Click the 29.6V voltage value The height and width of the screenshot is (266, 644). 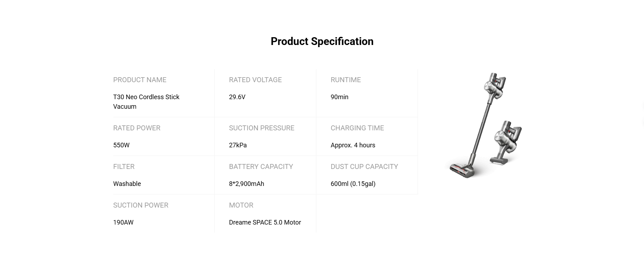237,97
